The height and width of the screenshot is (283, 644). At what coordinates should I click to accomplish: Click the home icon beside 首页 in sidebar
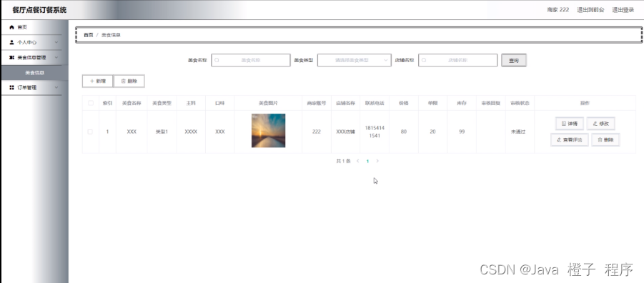(x=11, y=27)
